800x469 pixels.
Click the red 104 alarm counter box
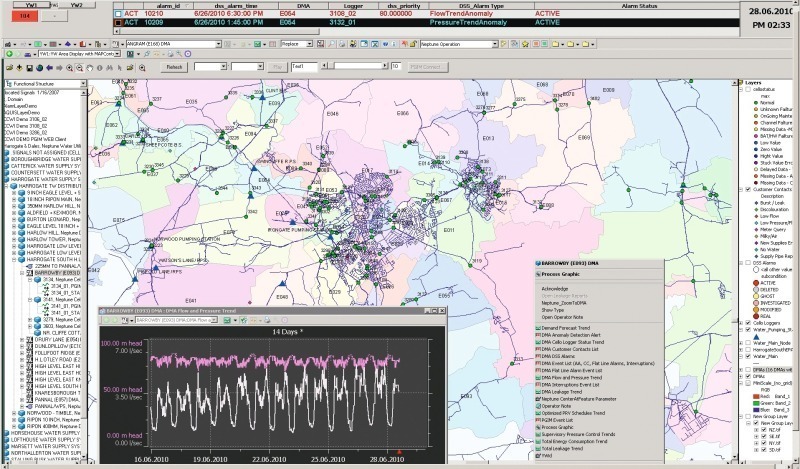click(24, 16)
